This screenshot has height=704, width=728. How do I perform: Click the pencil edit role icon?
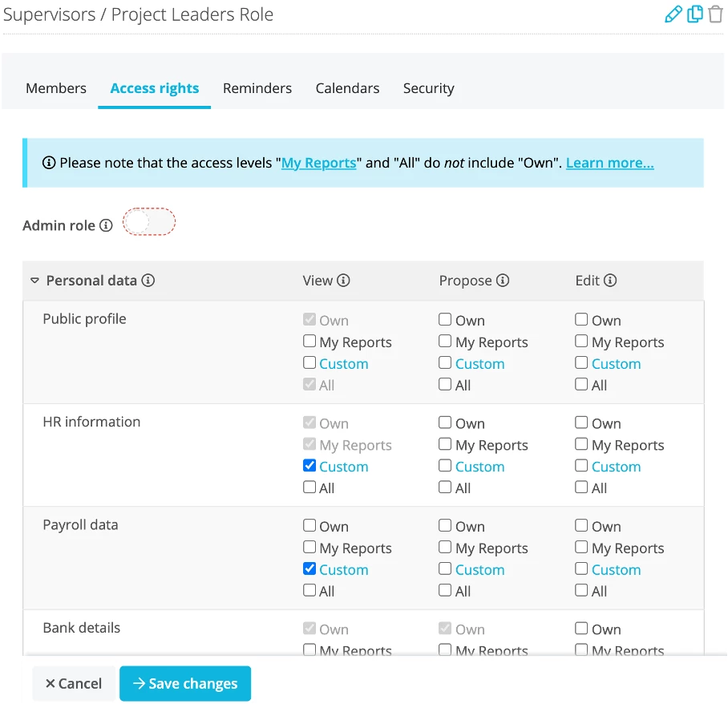coord(673,14)
